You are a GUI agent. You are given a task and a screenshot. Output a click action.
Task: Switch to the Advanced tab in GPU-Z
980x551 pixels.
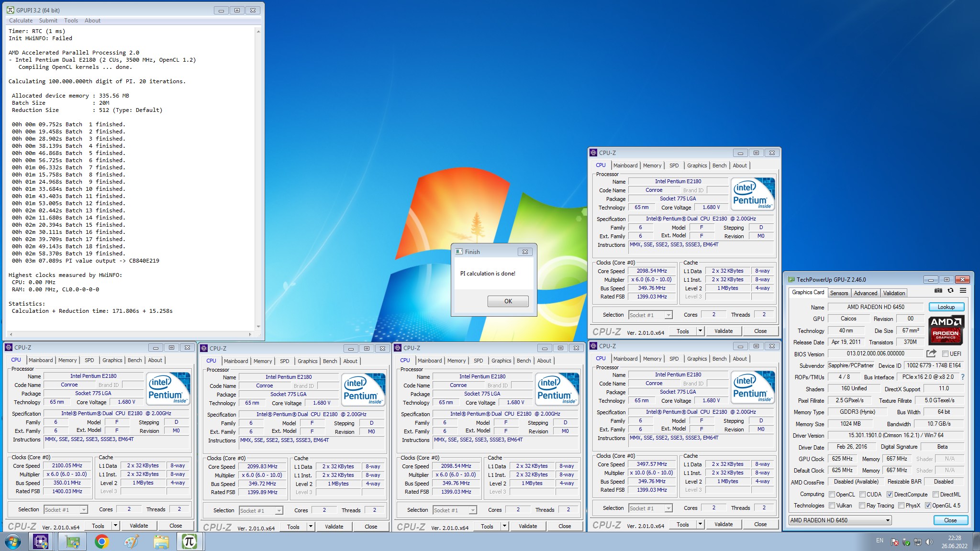tap(866, 293)
